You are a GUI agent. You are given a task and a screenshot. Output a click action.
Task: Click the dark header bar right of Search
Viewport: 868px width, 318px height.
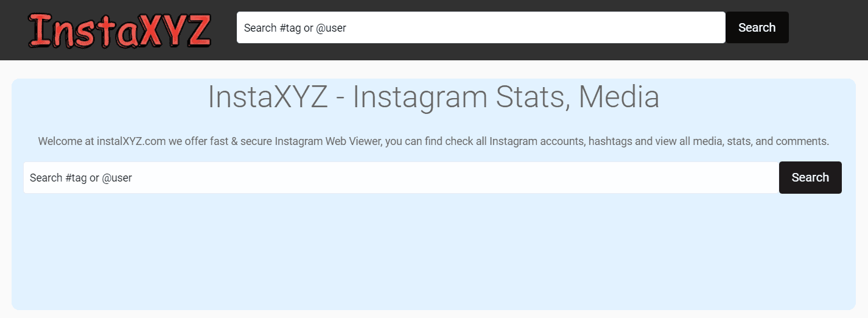click(828, 29)
